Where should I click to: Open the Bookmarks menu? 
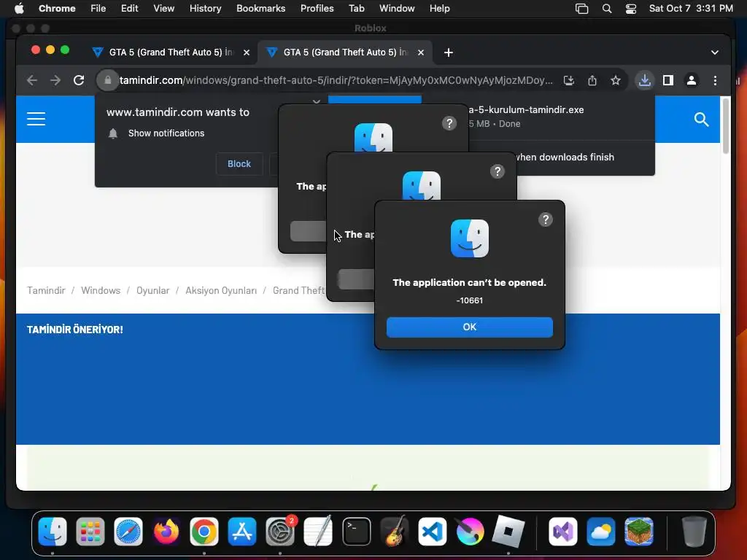click(x=260, y=8)
